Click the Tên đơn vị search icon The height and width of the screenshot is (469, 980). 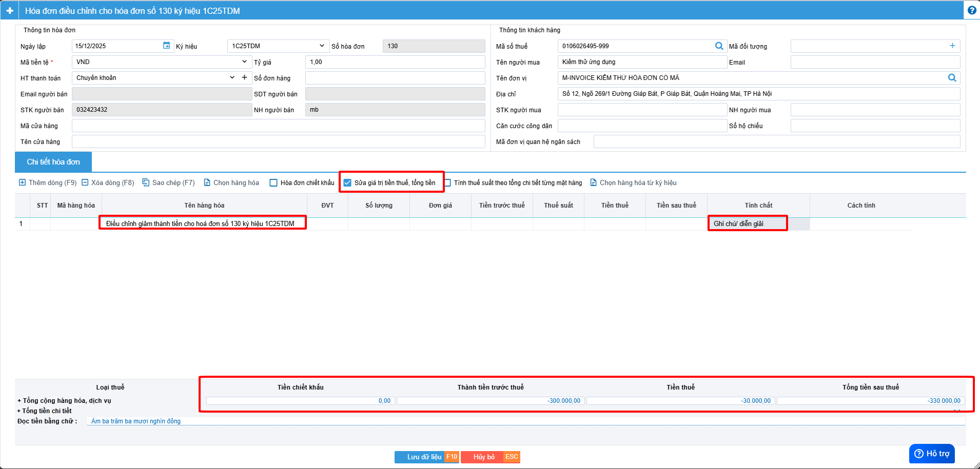point(952,78)
